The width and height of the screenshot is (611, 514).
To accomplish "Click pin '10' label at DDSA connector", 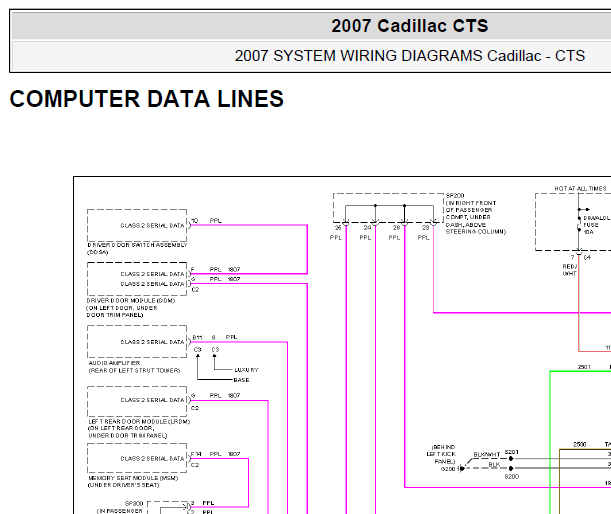I will coord(194,221).
